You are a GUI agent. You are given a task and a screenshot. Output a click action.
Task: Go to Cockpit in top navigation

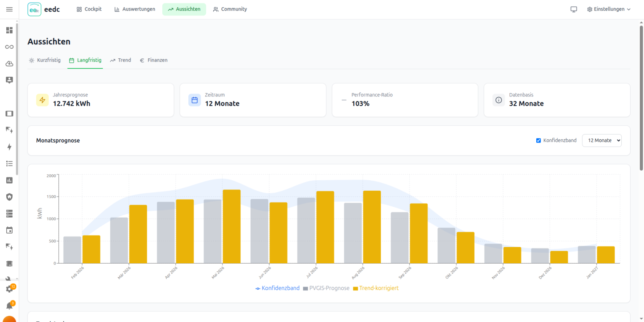89,9
